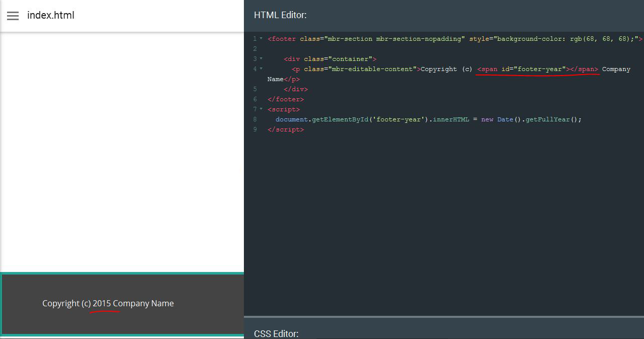
Task: Collapse the paragraph tag on line 4
Action: [261, 69]
